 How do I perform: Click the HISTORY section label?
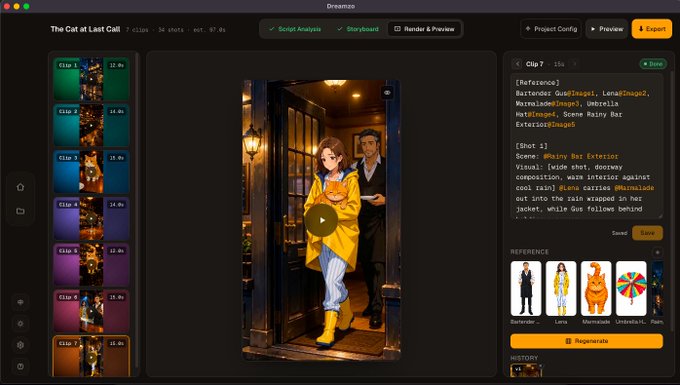524,358
